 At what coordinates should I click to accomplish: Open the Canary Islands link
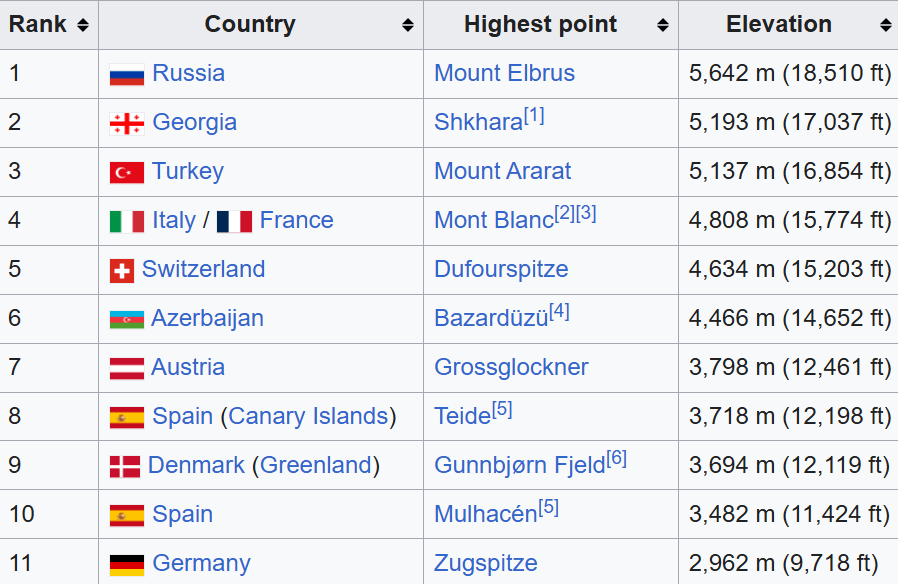[308, 417]
